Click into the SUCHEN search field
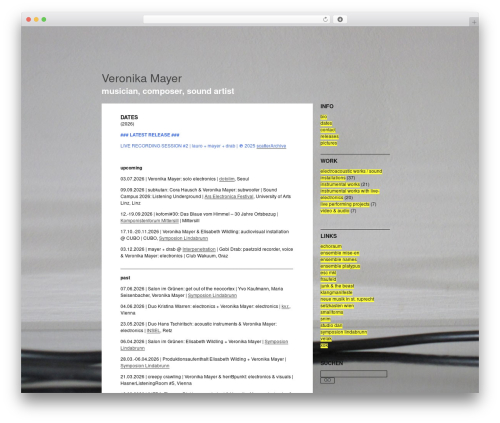The height and width of the screenshot is (423, 500). 353,374
